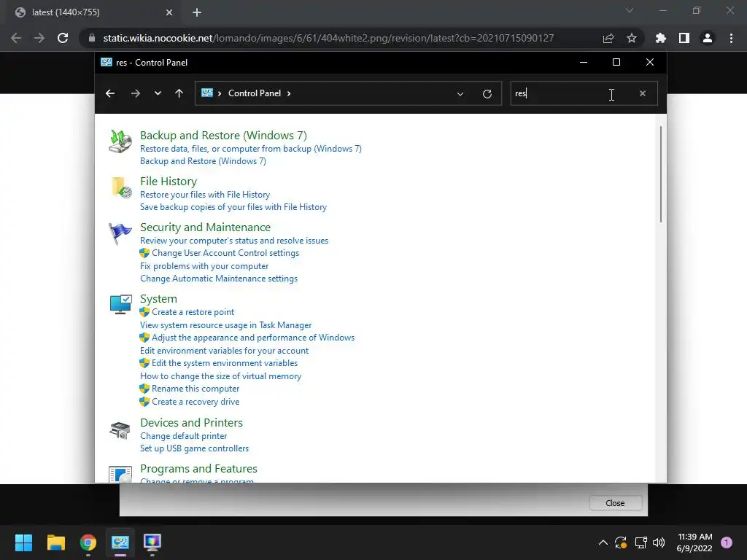Screen dimensions: 747x560
Task: Open taskbar clock showing 11:39 AM
Action: coord(694,542)
